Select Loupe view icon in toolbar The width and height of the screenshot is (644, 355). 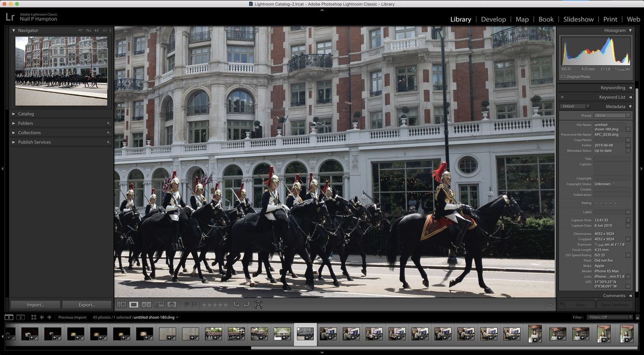click(134, 305)
